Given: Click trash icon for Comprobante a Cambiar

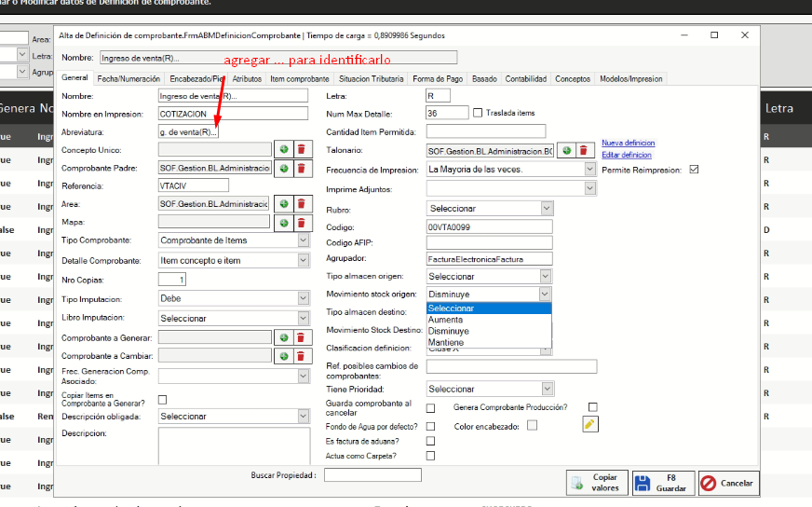Looking at the screenshot, I should pos(301,356).
